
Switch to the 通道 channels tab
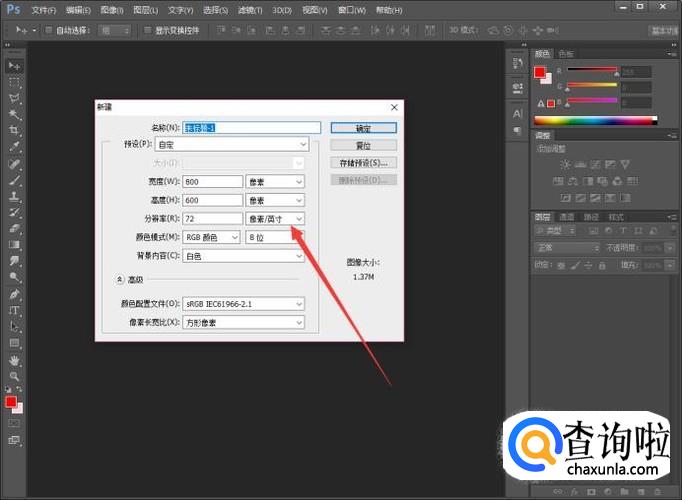pyautogui.click(x=567, y=216)
